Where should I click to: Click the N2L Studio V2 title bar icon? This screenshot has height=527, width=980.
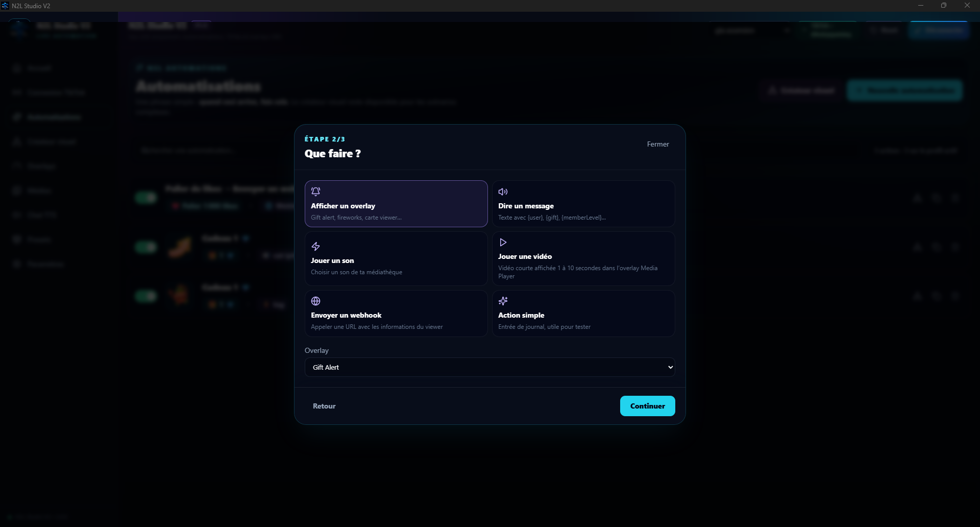5,6
